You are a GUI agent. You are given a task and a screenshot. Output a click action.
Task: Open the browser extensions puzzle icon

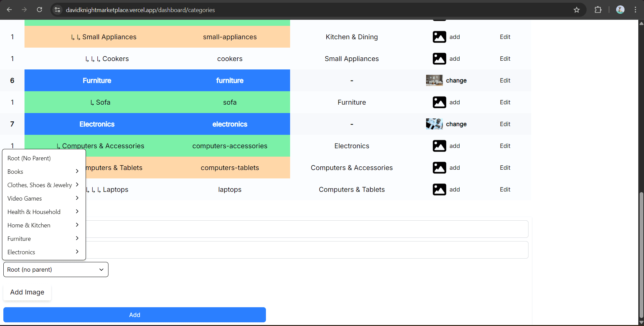[598, 10]
